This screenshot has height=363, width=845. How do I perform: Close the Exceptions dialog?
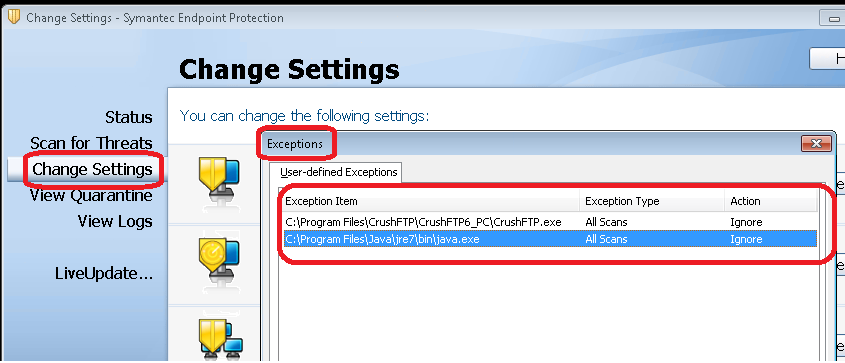815,144
